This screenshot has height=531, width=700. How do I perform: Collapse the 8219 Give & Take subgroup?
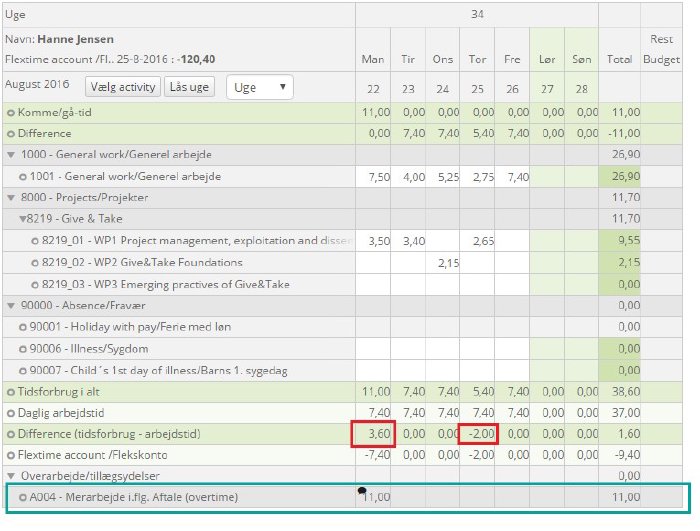[x=23, y=220]
